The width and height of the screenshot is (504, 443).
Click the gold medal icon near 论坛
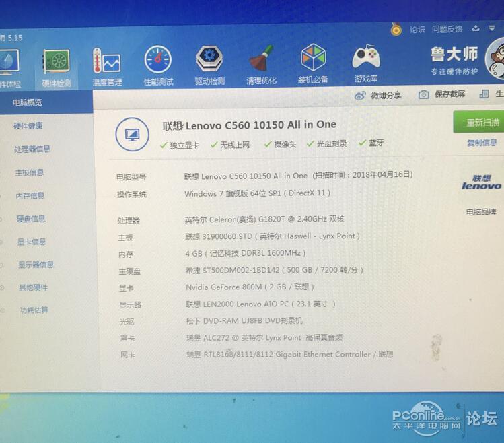click(x=396, y=29)
